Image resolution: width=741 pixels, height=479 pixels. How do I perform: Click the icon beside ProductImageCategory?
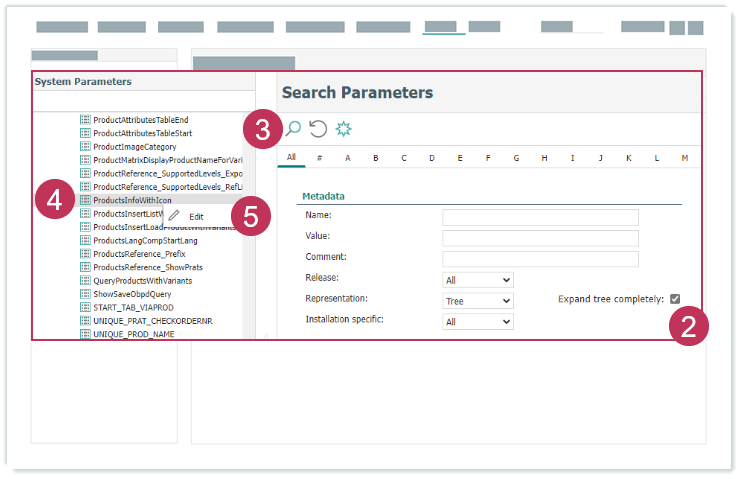pyautogui.click(x=85, y=147)
